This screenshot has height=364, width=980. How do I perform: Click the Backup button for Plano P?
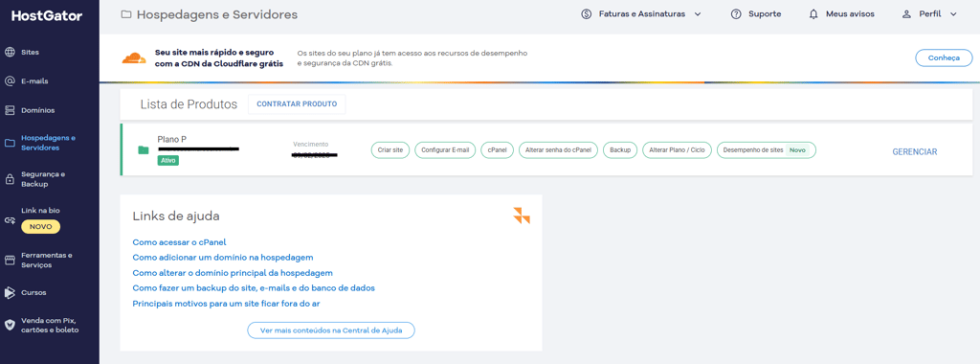(620, 150)
